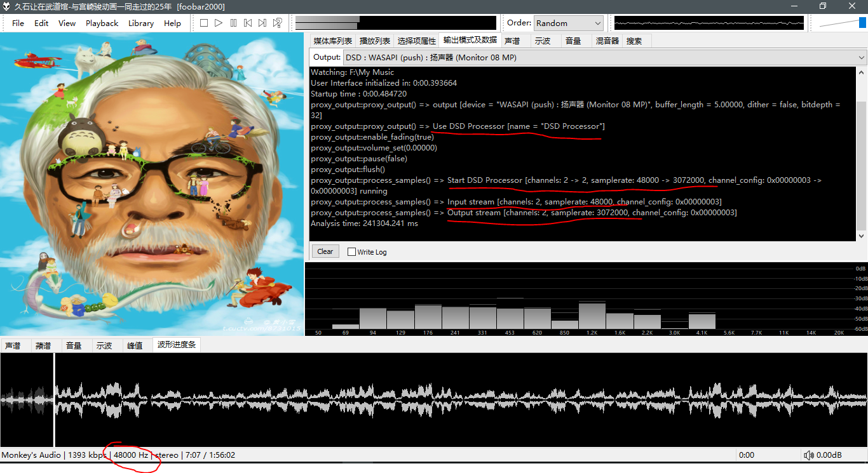Viewport: 868px width, 473px height.
Task: Skip to the previous track
Action: (247, 23)
